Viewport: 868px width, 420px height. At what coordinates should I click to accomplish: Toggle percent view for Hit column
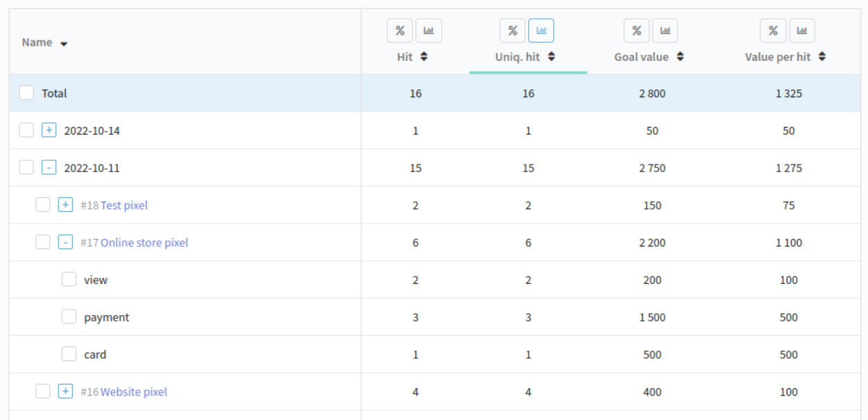400,31
